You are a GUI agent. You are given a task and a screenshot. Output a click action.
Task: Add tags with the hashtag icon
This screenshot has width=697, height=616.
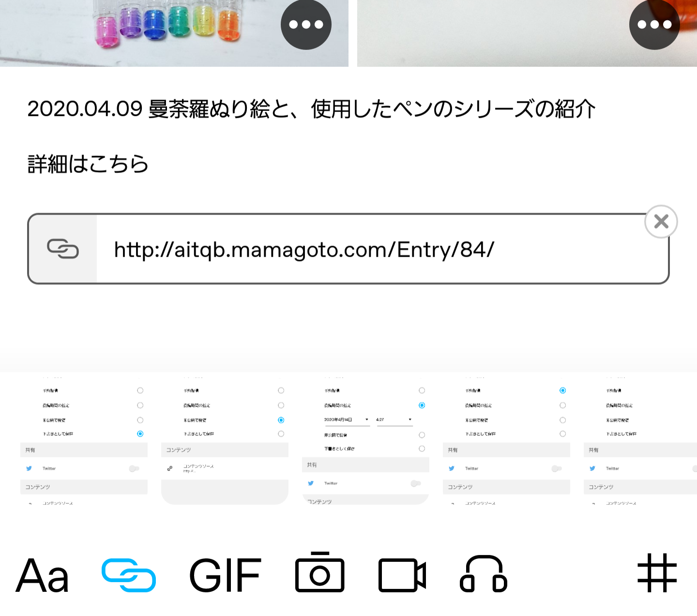[657, 573]
